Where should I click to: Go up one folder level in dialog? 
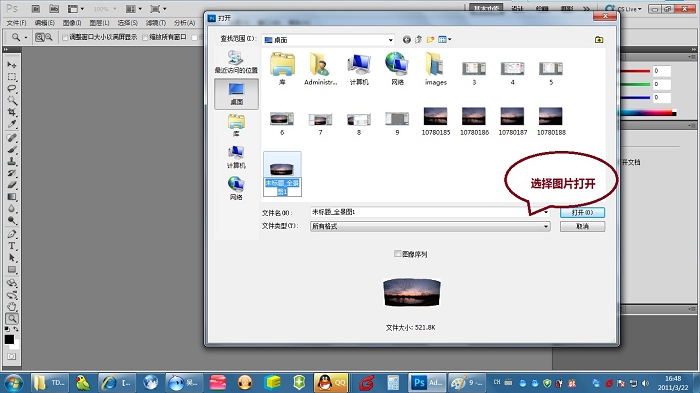coord(418,40)
